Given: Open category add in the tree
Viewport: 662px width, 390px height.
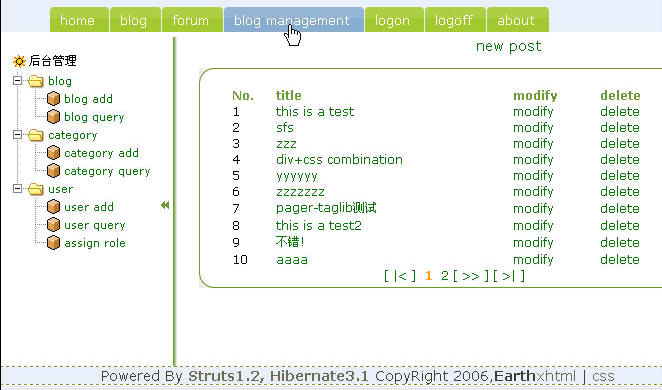Looking at the screenshot, I should [101, 153].
